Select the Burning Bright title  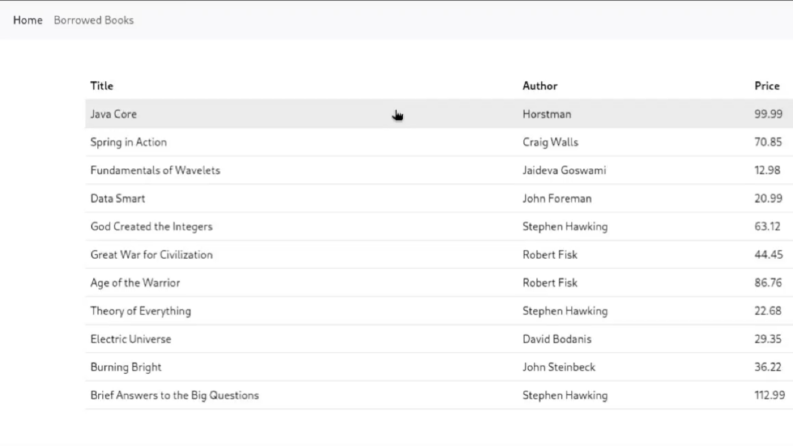[x=125, y=367]
